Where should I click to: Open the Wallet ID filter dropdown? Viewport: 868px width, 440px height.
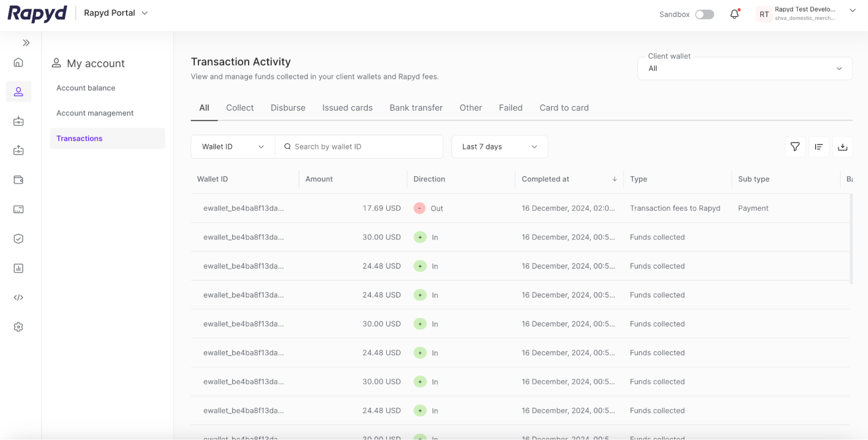(232, 146)
